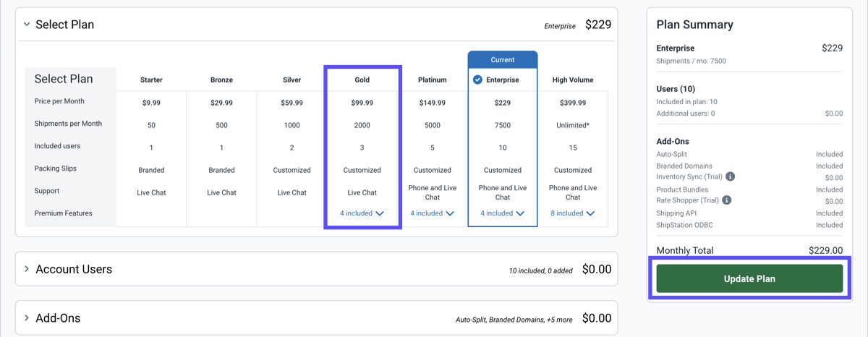Click the $399.99 High Volume price
The image size is (868, 337).
[x=572, y=103]
